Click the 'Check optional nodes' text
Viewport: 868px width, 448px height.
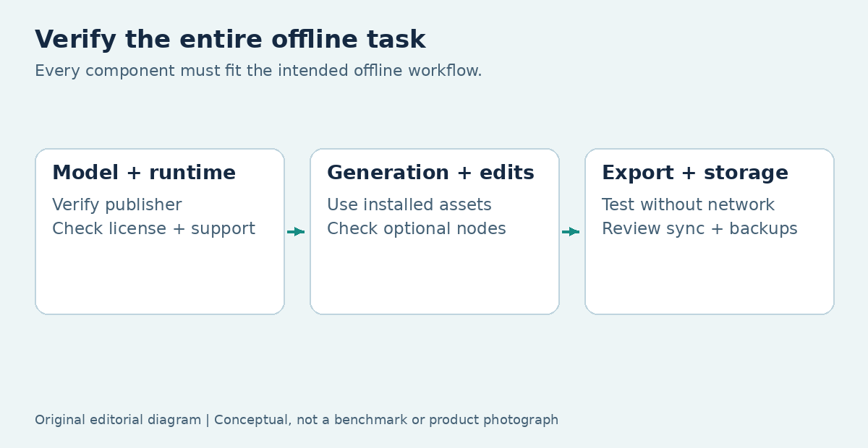click(x=417, y=229)
